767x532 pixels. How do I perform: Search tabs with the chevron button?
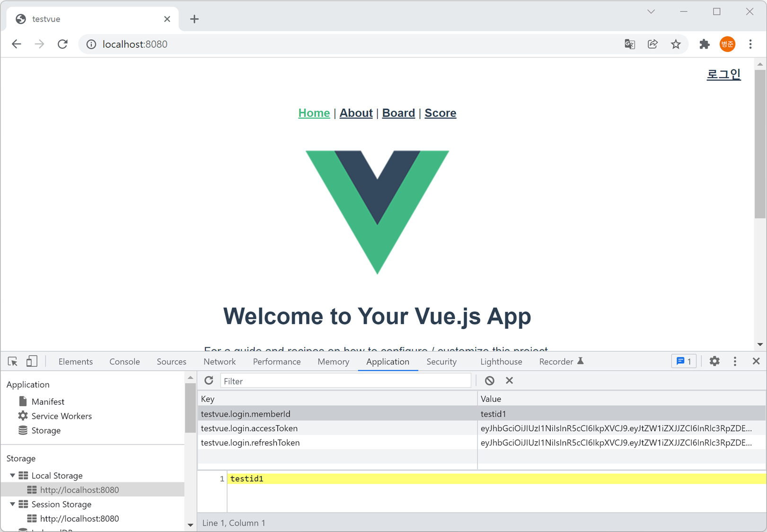[x=651, y=12]
